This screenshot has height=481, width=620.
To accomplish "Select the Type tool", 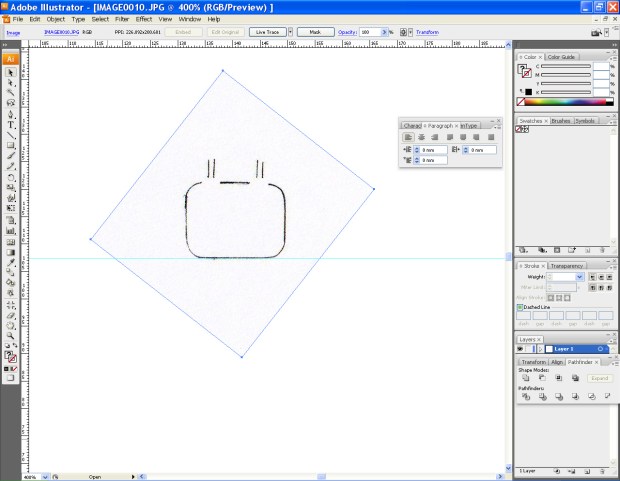I will [11, 124].
